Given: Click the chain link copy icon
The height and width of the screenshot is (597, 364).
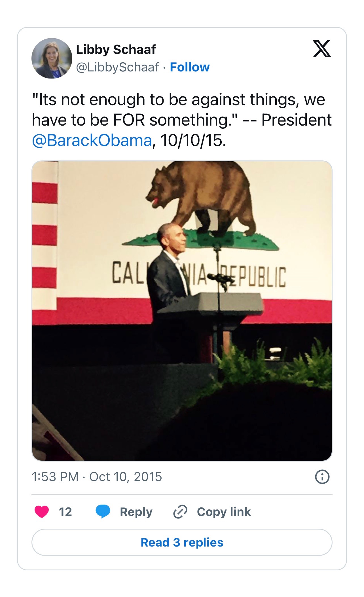Looking at the screenshot, I should pyautogui.click(x=180, y=511).
